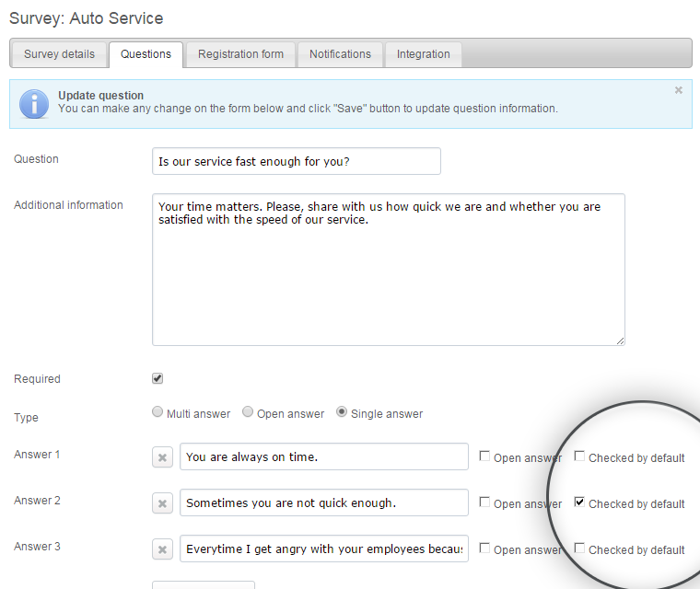
Task: Delete Answer 3 using the X button
Action: [162, 549]
